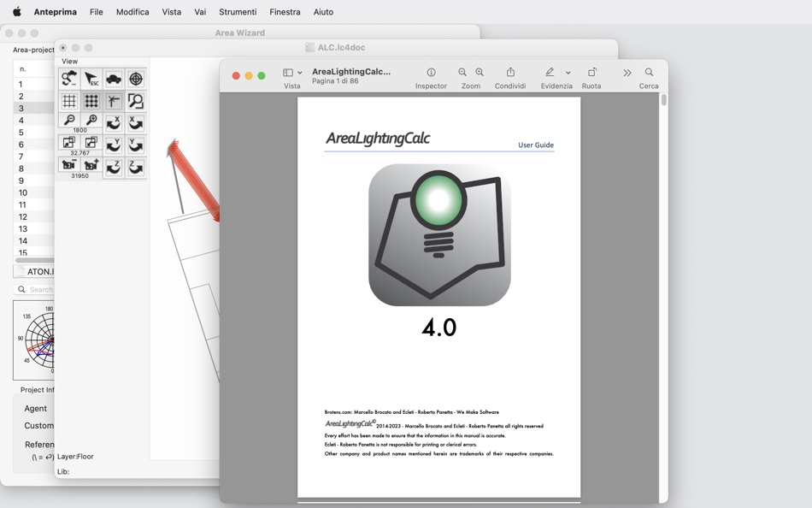This screenshot has height=508, width=812.
Task: Click the Area Wizard window title
Action: [x=240, y=32]
